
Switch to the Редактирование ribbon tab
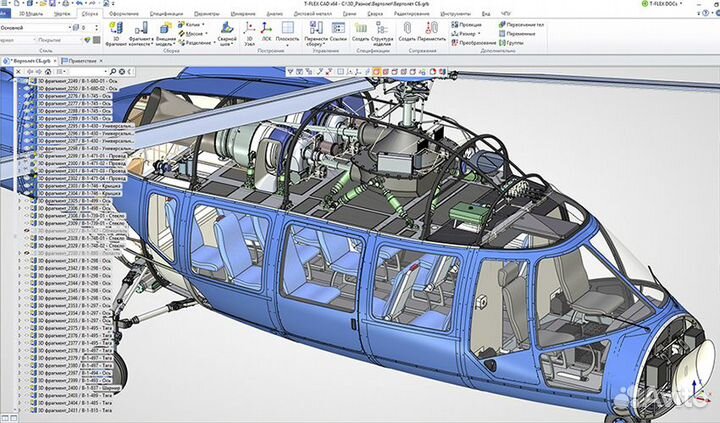pos(410,14)
